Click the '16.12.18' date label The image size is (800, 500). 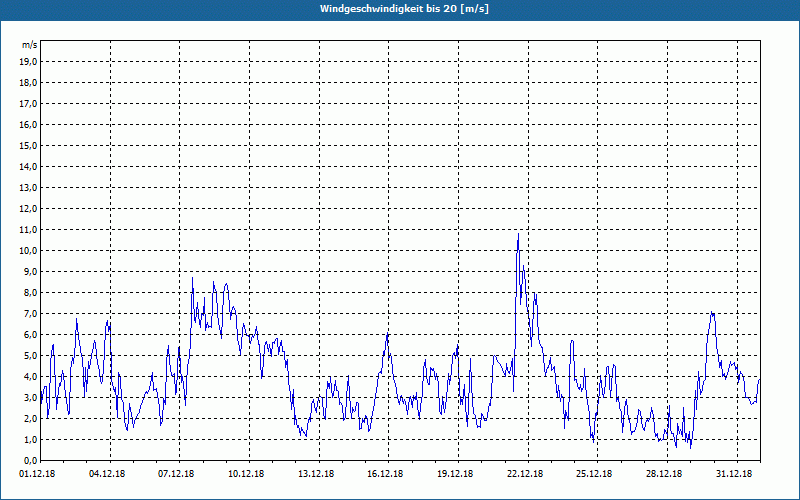[385, 474]
